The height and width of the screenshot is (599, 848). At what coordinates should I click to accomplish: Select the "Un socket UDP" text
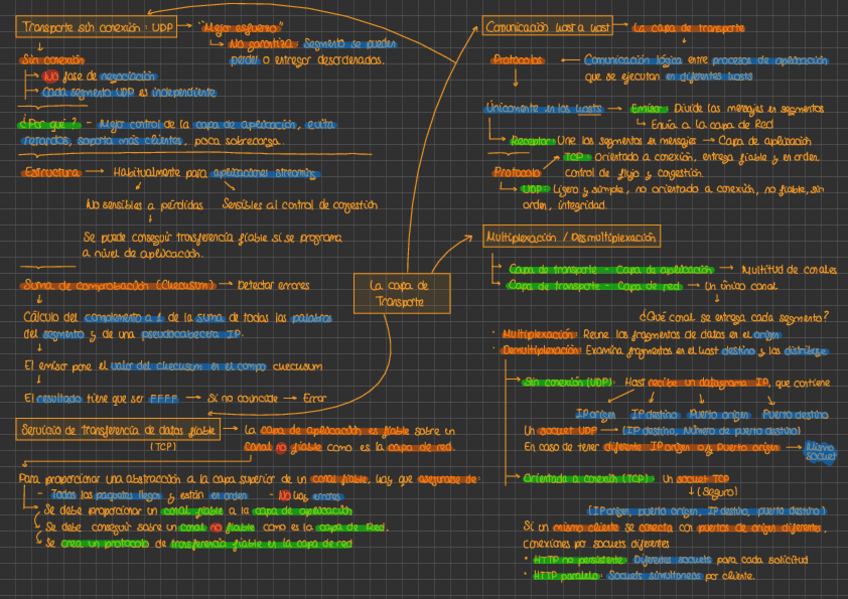[x=560, y=431]
